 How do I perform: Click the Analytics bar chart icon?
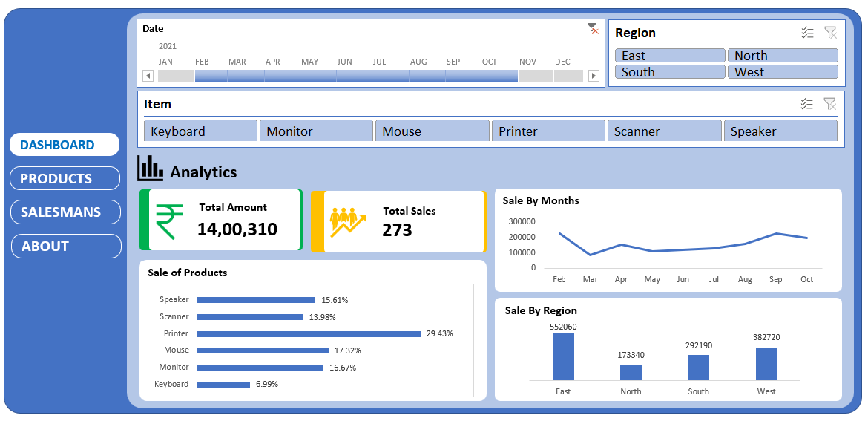(150, 169)
